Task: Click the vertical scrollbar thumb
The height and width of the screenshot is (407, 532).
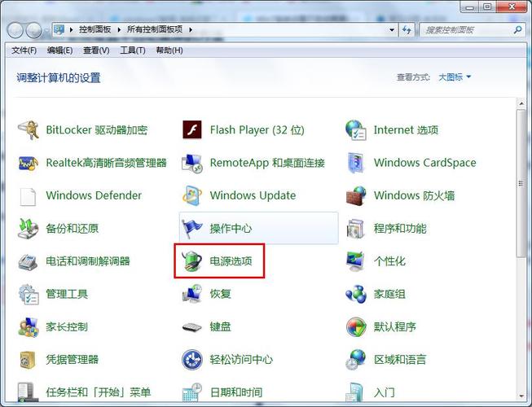Action: (x=521, y=184)
